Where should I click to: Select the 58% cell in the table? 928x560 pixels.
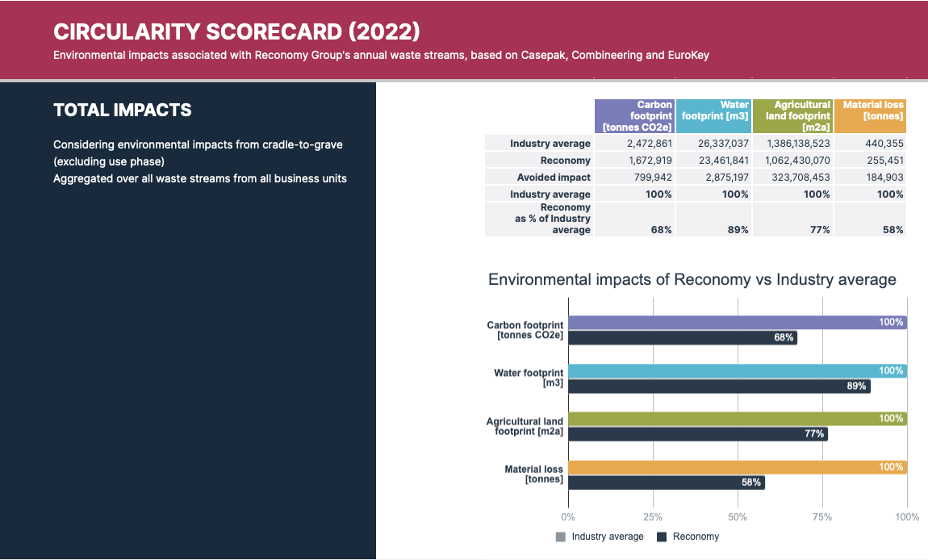tap(870, 219)
